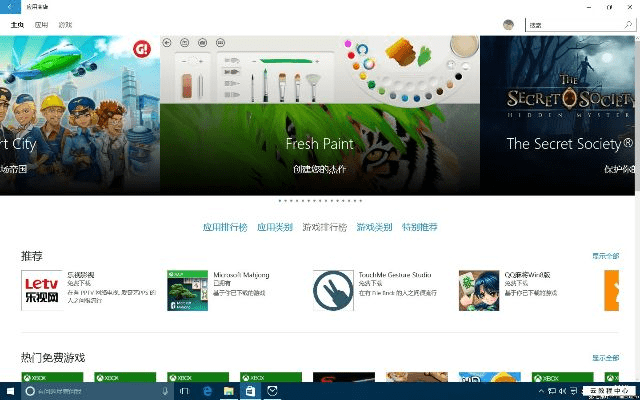Open the 应用排行榜 link
The image size is (640, 400).
(x=224, y=228)
